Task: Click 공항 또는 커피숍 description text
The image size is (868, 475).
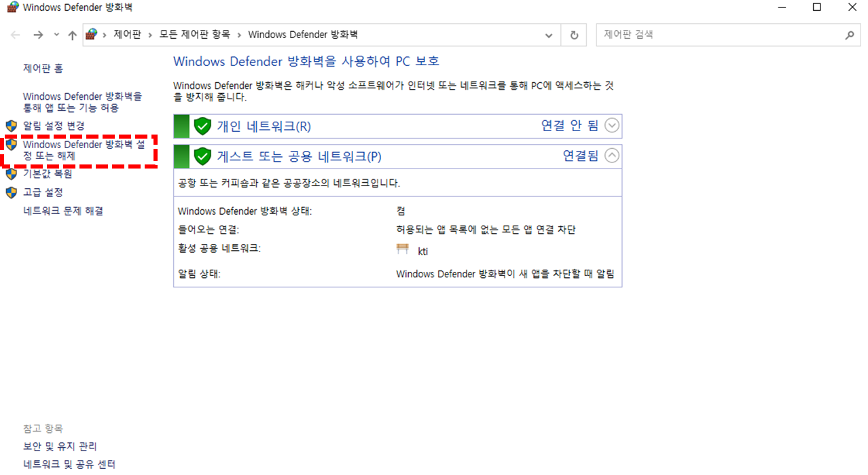Action: click(x=289, y=183)
